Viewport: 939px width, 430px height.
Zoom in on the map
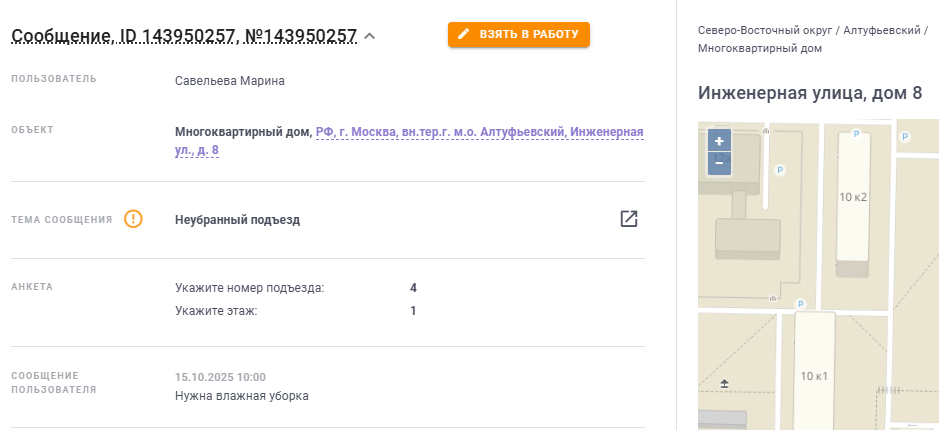(x=719, y=142)
